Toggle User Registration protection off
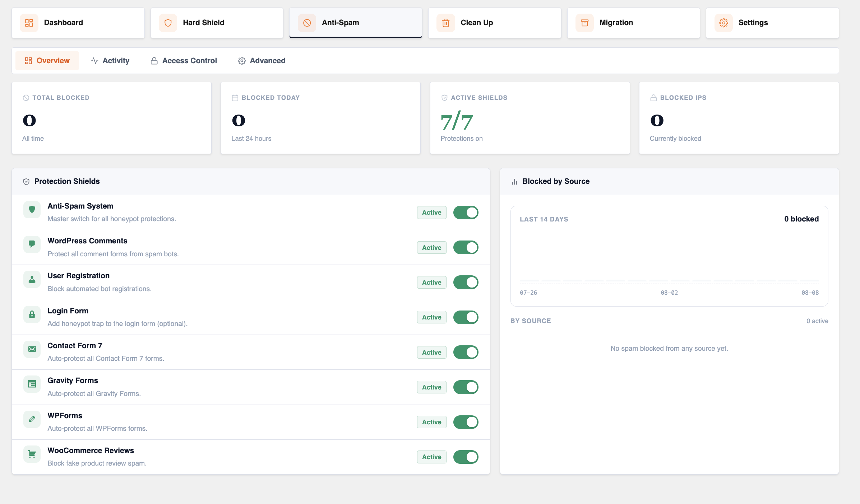 tap(466, 282)
